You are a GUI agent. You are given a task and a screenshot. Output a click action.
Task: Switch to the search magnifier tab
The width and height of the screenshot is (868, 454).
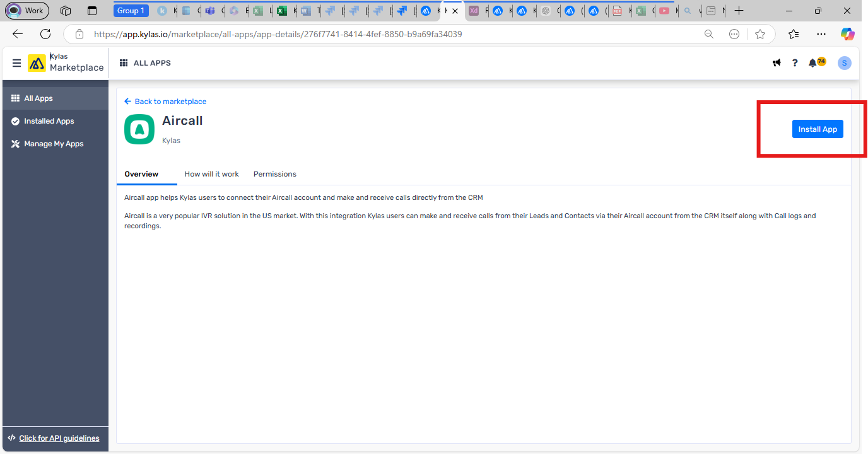pyautogui.click(x=691, y=11)
